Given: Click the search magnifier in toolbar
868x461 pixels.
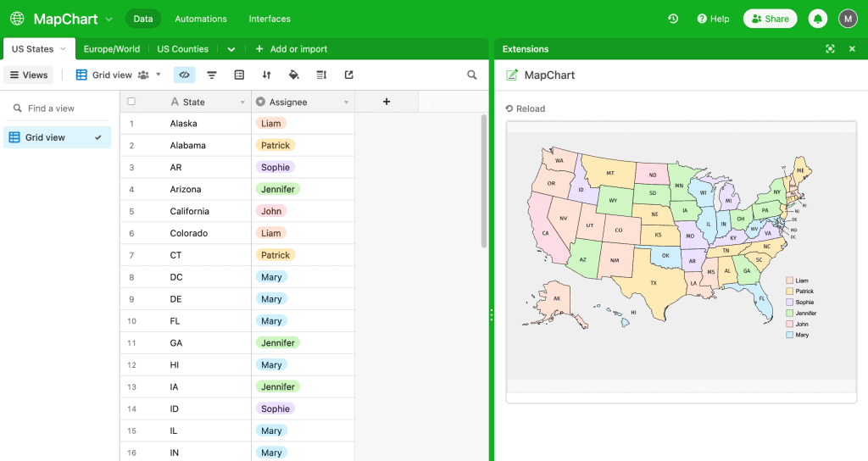Looking at the screenshot, I should [x=471, y=75].
